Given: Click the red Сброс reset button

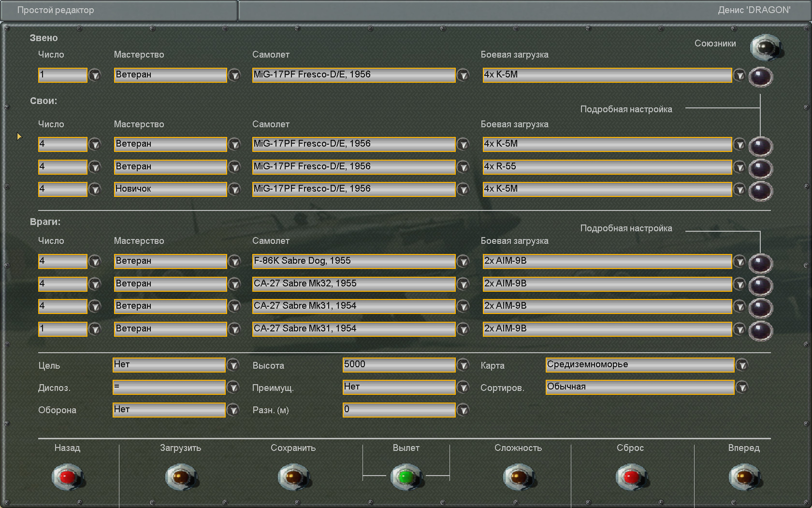Looking at the screenshot, I should pos(630,477).
